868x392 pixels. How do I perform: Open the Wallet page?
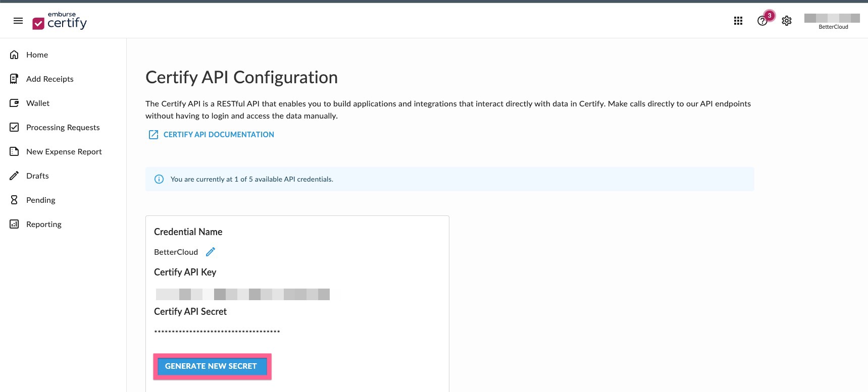38,103
